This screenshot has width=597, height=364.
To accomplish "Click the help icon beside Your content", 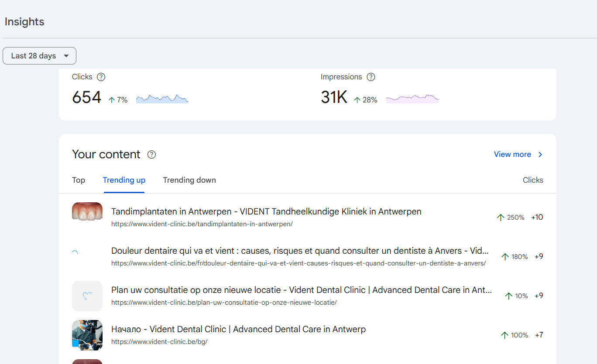I will click(151, 155).
